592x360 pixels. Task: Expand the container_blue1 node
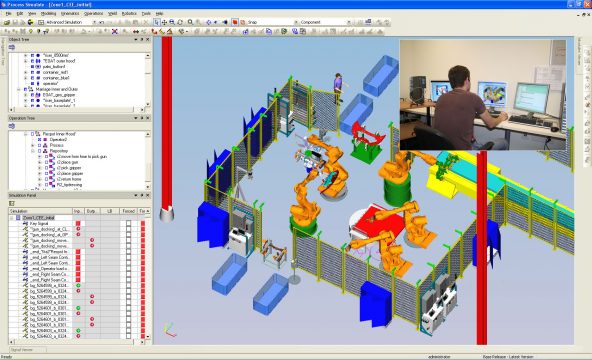pos(26,78)
